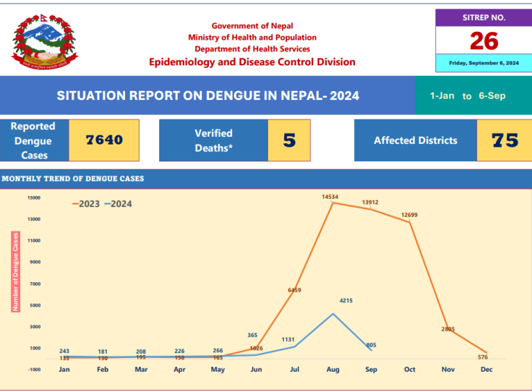Screen dimensions: 532x392
Task: Click the Jan x-axis label
Action: 64,370
